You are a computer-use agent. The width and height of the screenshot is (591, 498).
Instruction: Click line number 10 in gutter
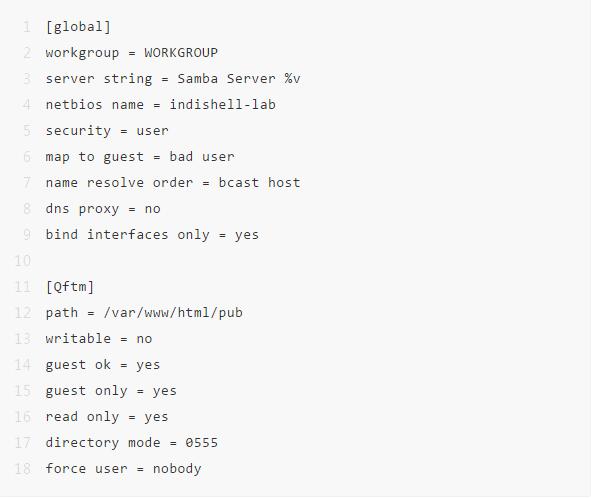pos(23,261)
